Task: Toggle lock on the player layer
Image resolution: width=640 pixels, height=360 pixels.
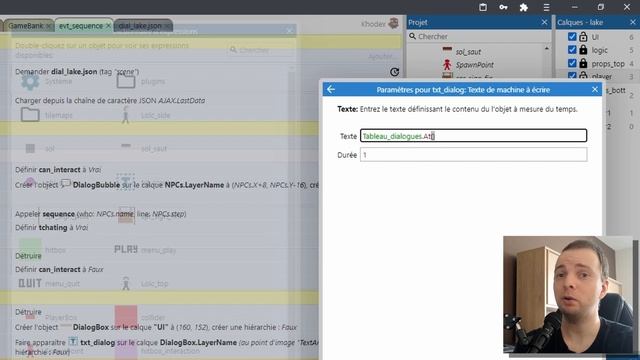Action: [x=583, y=76]
